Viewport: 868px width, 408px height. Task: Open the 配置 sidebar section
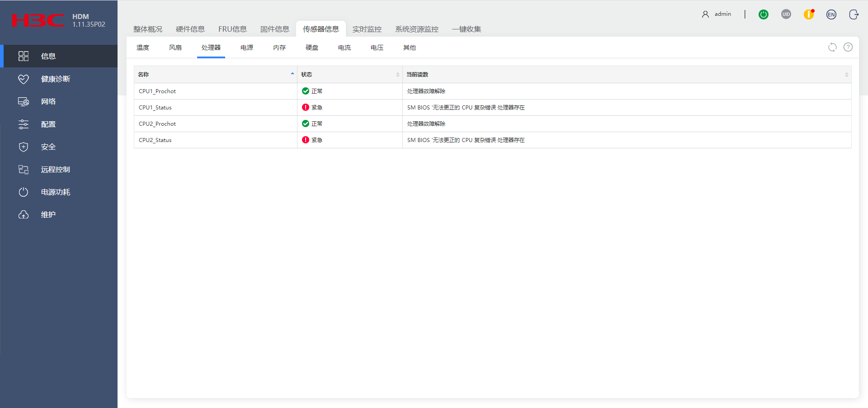tap(59, 124)
